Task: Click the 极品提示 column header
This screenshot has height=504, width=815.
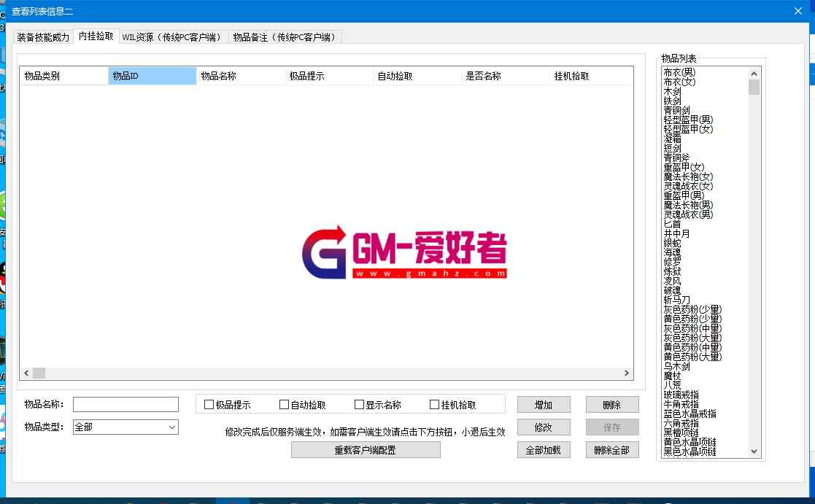Action: coord(329,76)
